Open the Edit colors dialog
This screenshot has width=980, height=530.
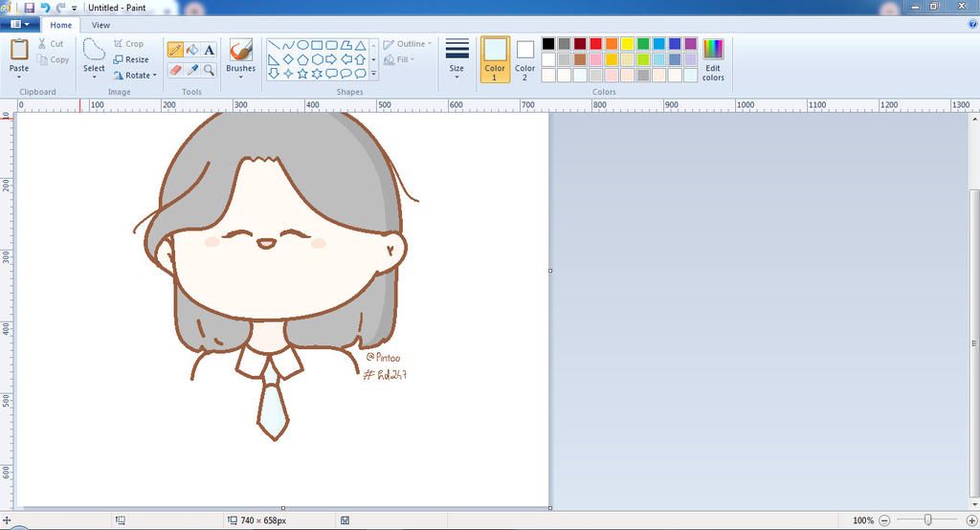pyautogui.click(x=713, y=59)
